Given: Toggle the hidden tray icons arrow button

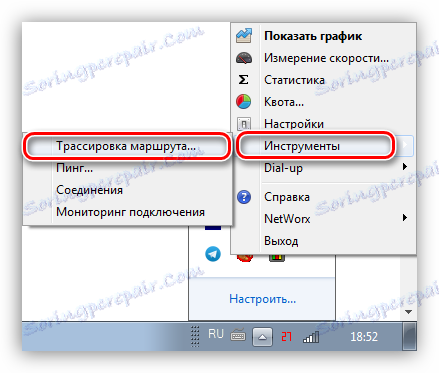Looking at the screenshot, I should tap(262, 337).
